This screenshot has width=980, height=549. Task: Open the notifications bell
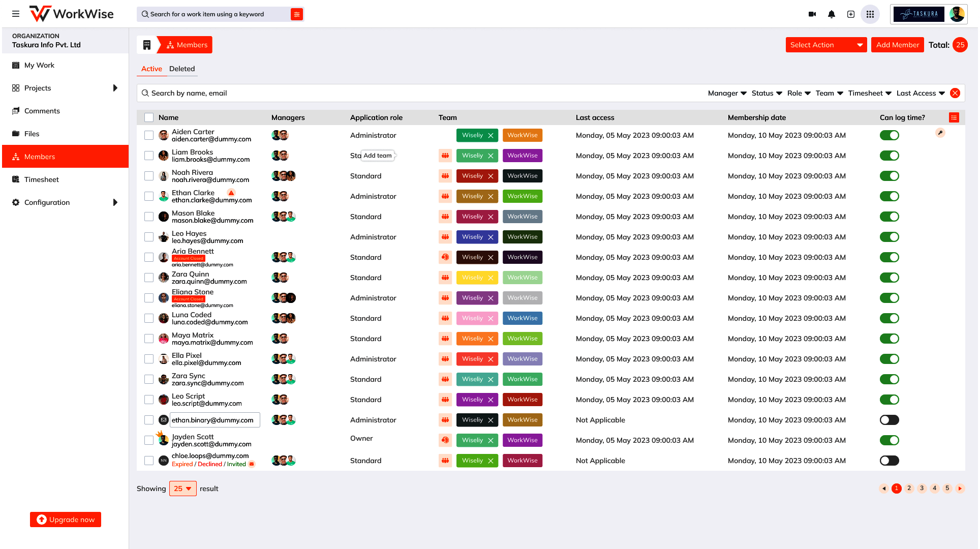[x=832, y=14]
